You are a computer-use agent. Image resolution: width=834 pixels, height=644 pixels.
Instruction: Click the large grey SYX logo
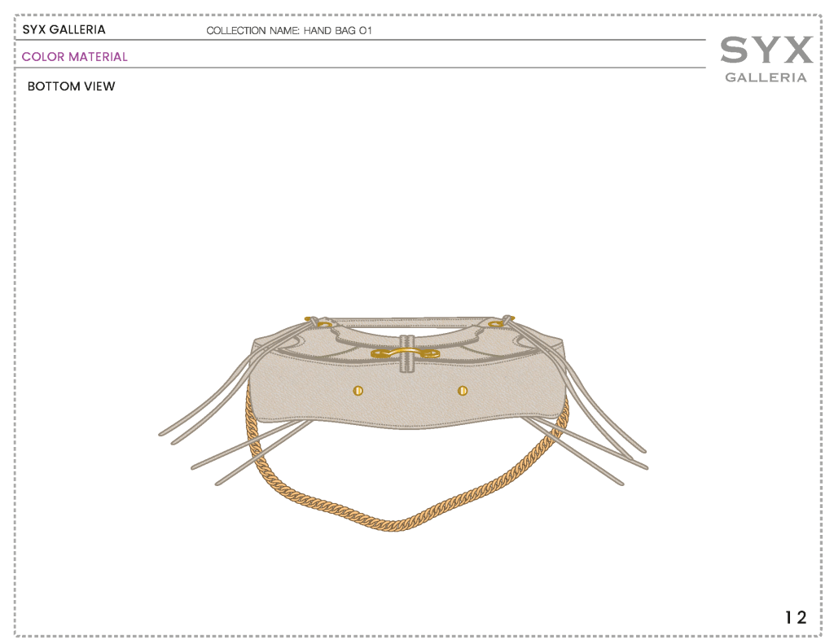[766, 50]
